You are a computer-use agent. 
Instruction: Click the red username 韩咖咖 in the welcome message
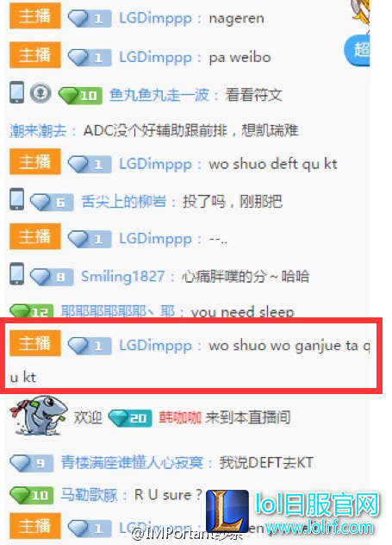pos(180,417)
